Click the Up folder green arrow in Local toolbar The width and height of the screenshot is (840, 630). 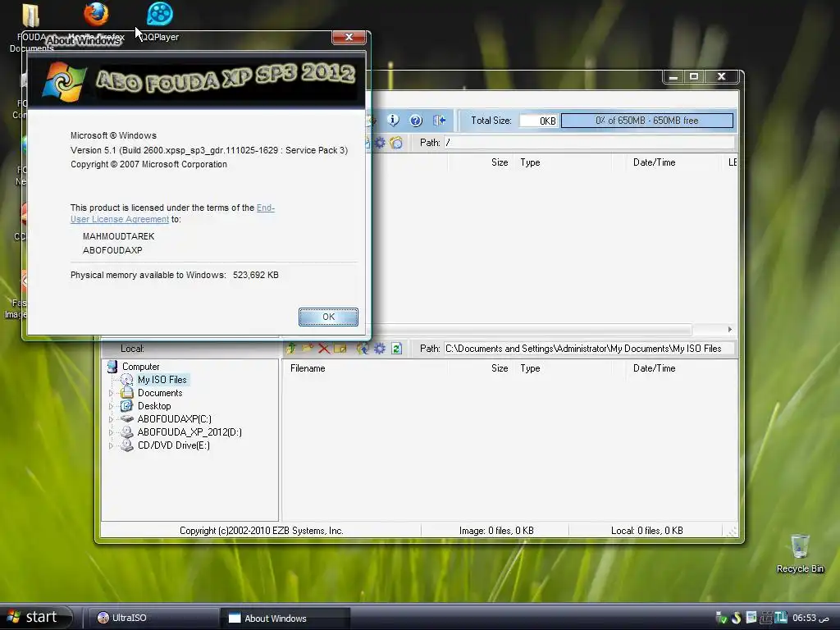[x=291, y=349]
